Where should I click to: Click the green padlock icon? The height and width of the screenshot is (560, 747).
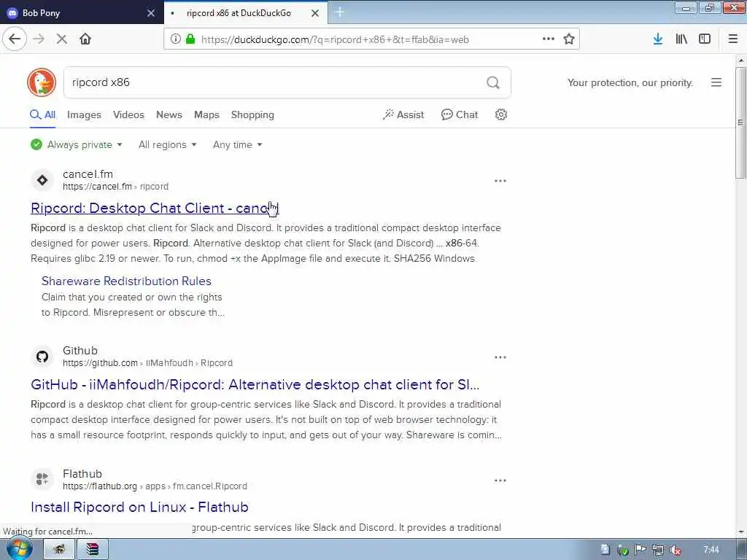[190, 39]
